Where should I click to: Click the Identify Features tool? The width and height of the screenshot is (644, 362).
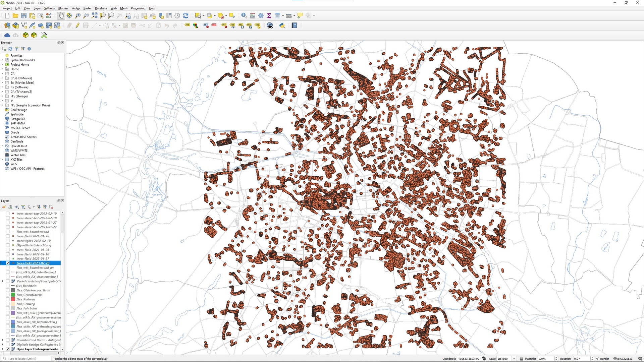tap(244, 16)
